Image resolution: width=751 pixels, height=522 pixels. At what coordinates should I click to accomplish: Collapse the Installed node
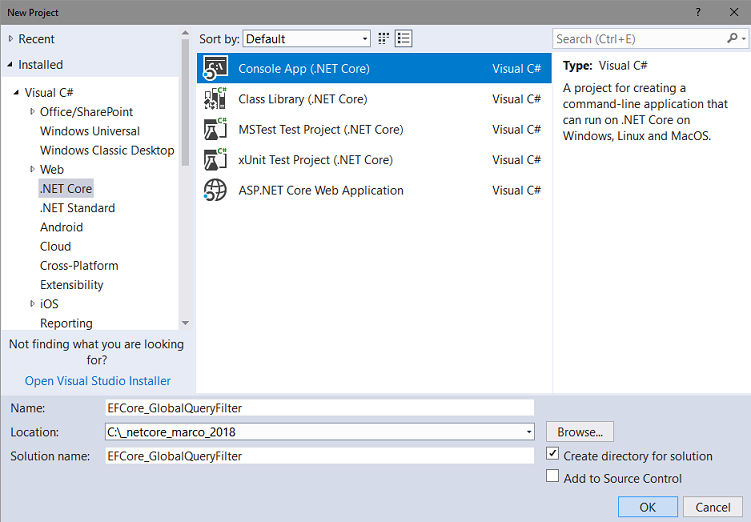(10, 64)
